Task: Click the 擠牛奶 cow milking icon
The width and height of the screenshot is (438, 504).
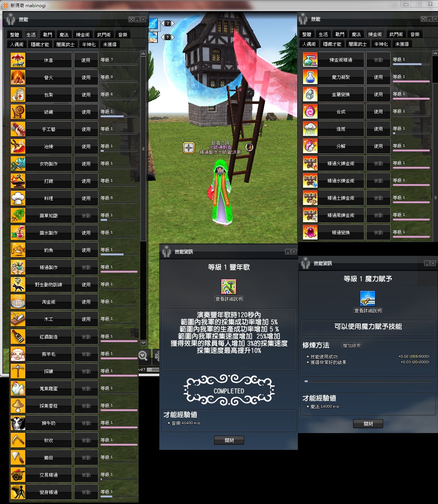Action: pos(18,423)
